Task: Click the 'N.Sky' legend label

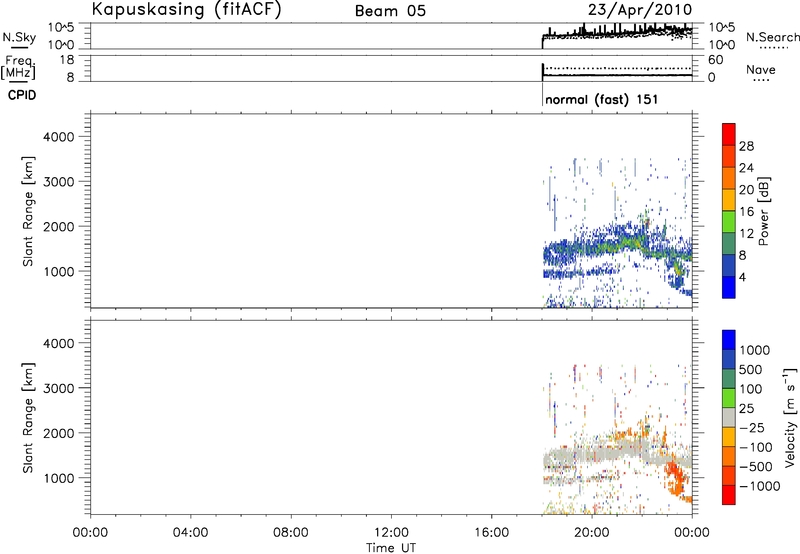Action: click(19, 37)
